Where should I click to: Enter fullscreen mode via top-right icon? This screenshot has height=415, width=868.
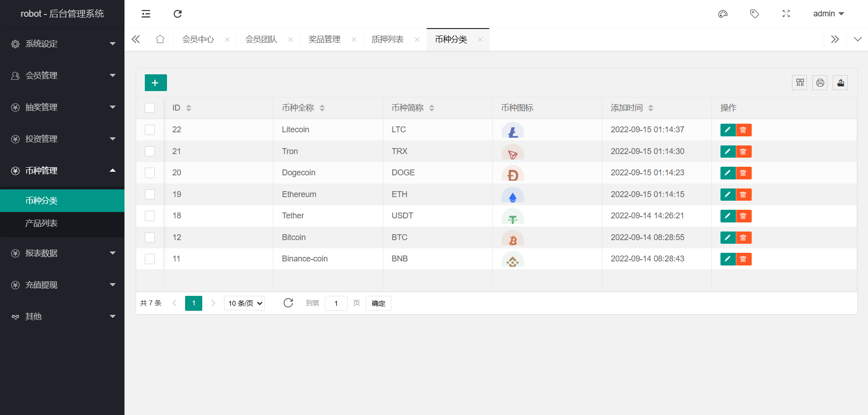point(786,14)
